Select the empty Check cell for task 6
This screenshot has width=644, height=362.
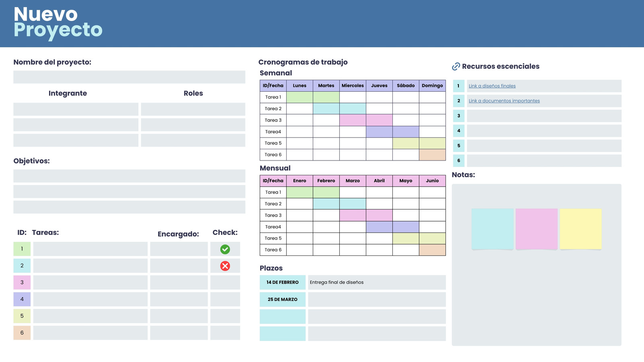tap(225, 333)
